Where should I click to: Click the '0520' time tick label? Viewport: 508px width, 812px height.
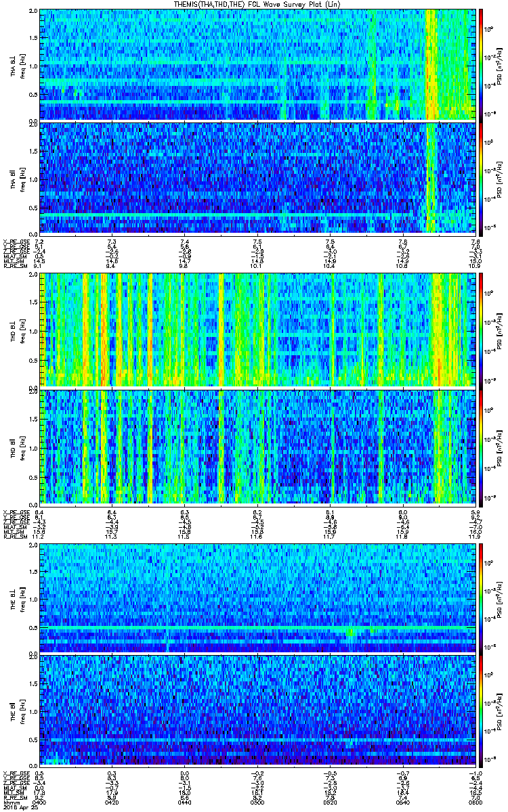point(330,801)
